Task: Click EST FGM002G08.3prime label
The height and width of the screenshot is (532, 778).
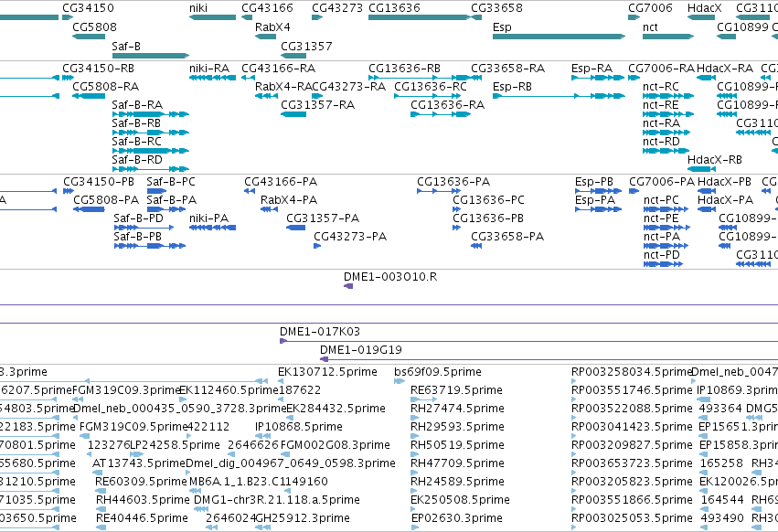Action: [x=336, y=445]
